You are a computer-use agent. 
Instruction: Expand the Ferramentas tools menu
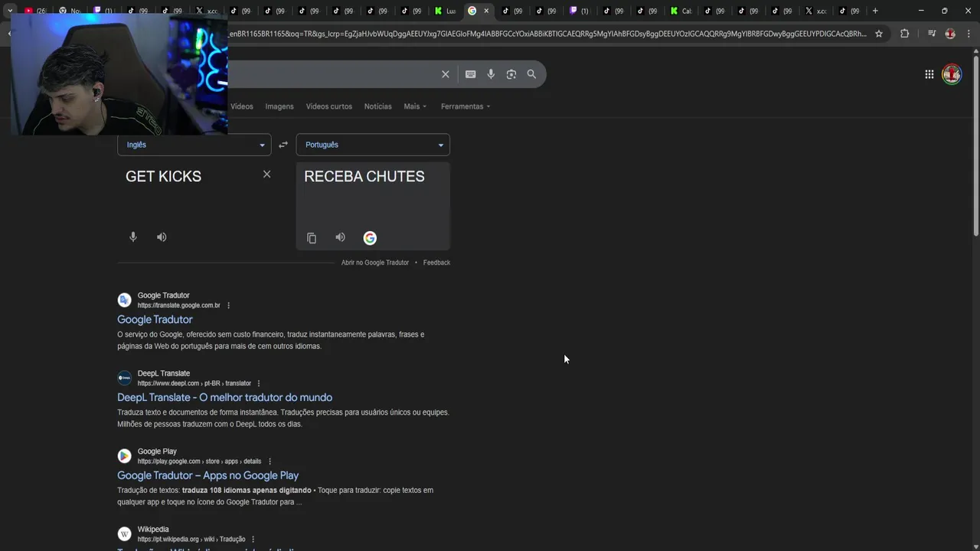click(x=465, y=106)
